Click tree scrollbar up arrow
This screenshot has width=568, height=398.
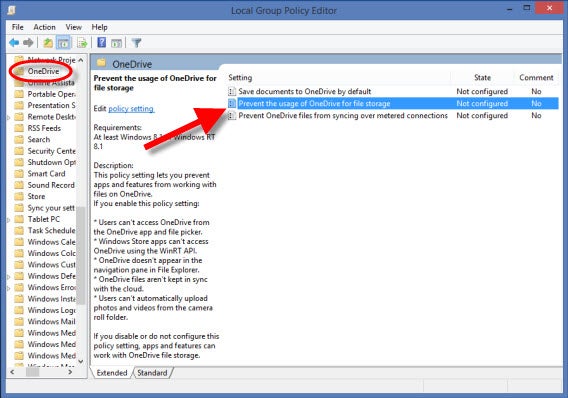(x=81, y=60)
